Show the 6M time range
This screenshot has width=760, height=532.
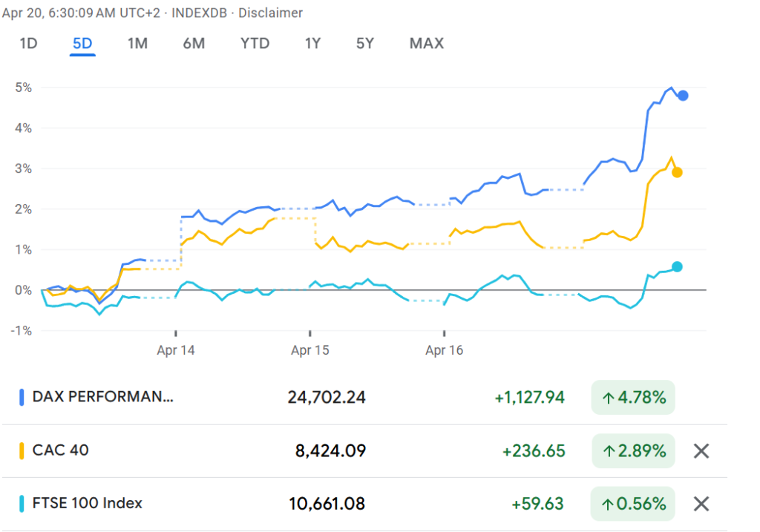point(194,44)
